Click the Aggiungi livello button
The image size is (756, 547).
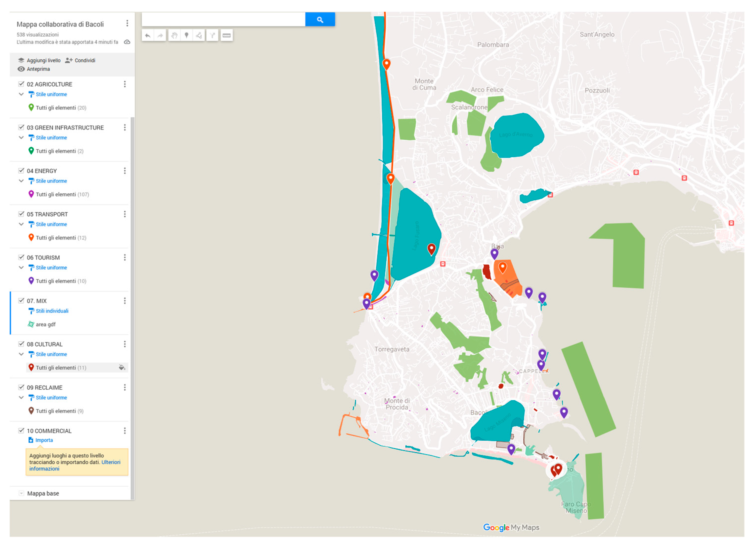(39, 60)
